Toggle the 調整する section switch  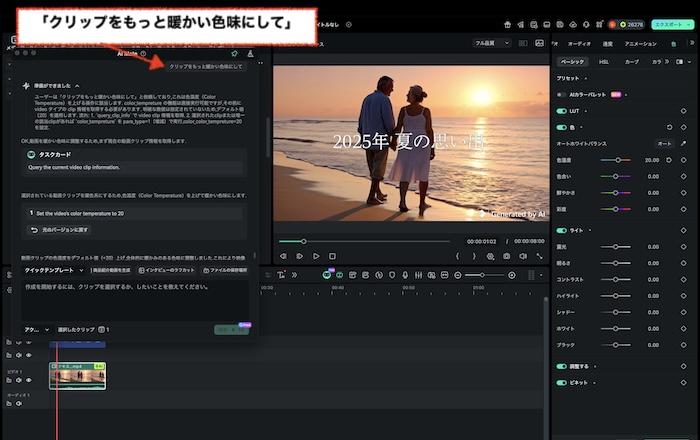point(562,366)
